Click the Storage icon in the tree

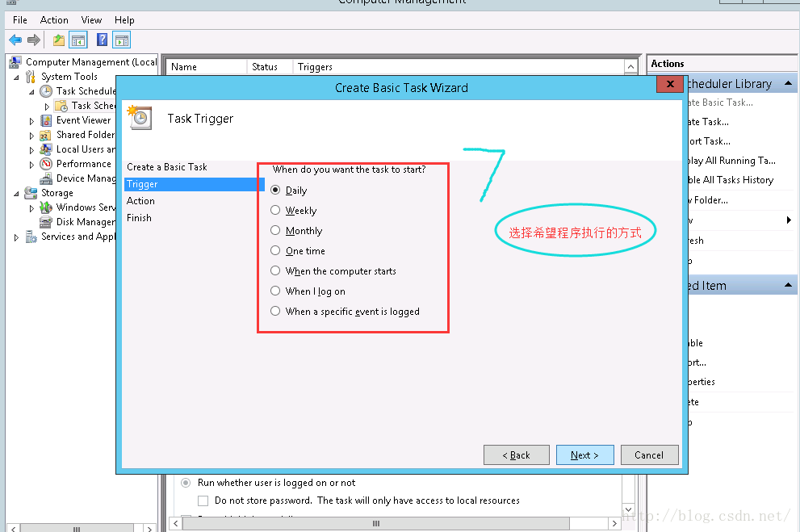(x=31, y=193)
